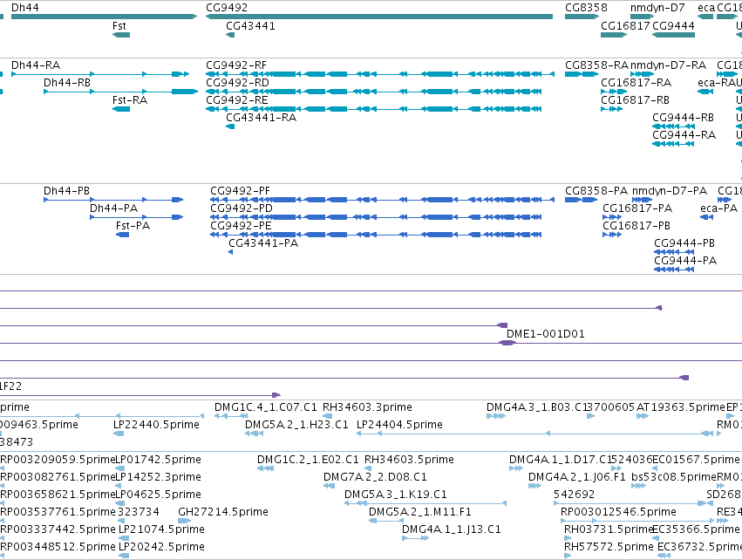Click the CG43441-PA protein label
The width and height of the screenshot is (742, 560).
click(263, 243)
